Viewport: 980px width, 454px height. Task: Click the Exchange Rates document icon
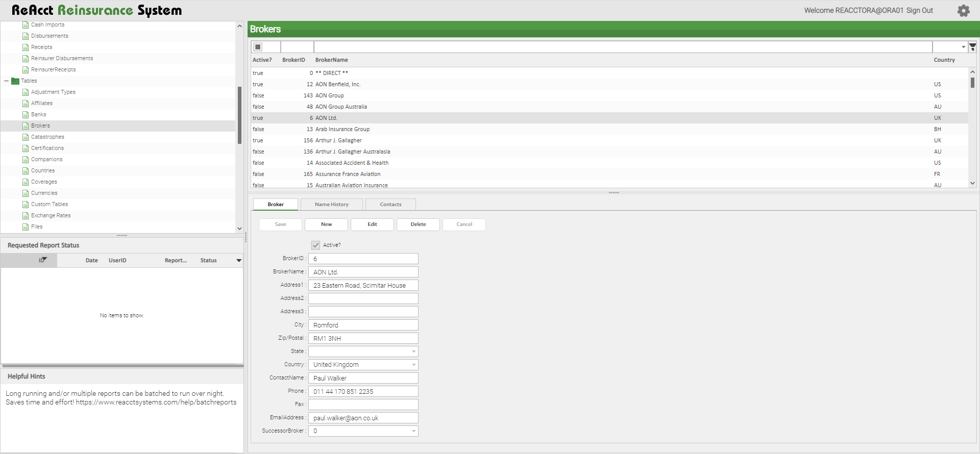pos(26,216)
